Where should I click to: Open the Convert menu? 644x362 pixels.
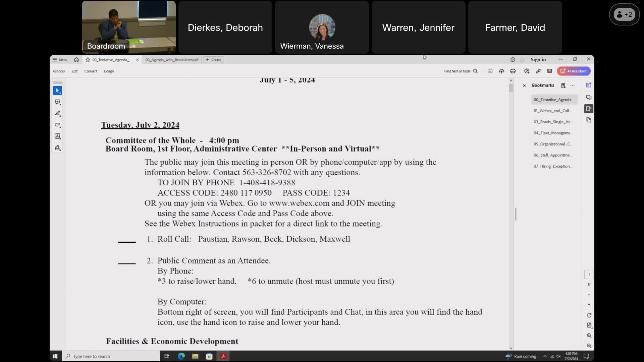point(91,71)
